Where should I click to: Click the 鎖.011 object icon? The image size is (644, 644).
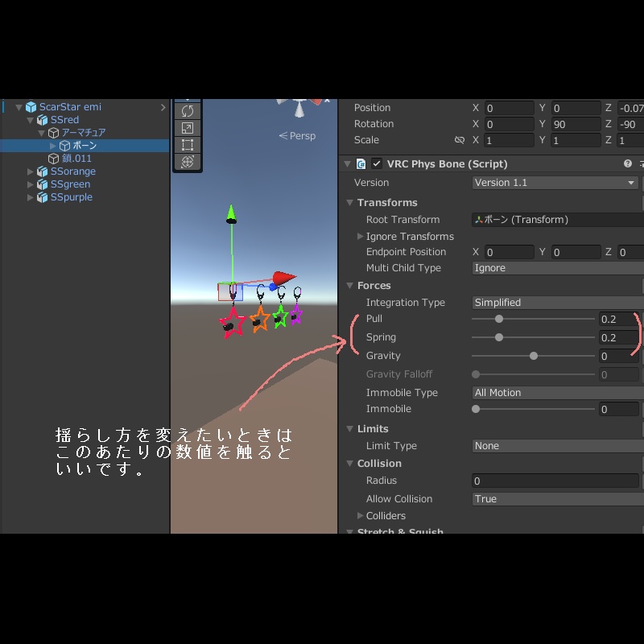(x=53, y=159)
